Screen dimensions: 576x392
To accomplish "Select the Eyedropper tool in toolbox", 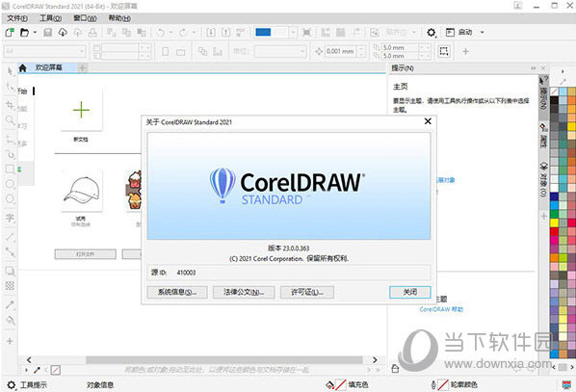I will tap(10, 304).
